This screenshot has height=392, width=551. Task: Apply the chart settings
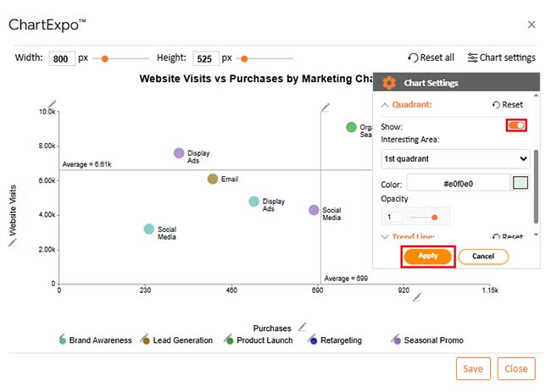coord(428,257)
